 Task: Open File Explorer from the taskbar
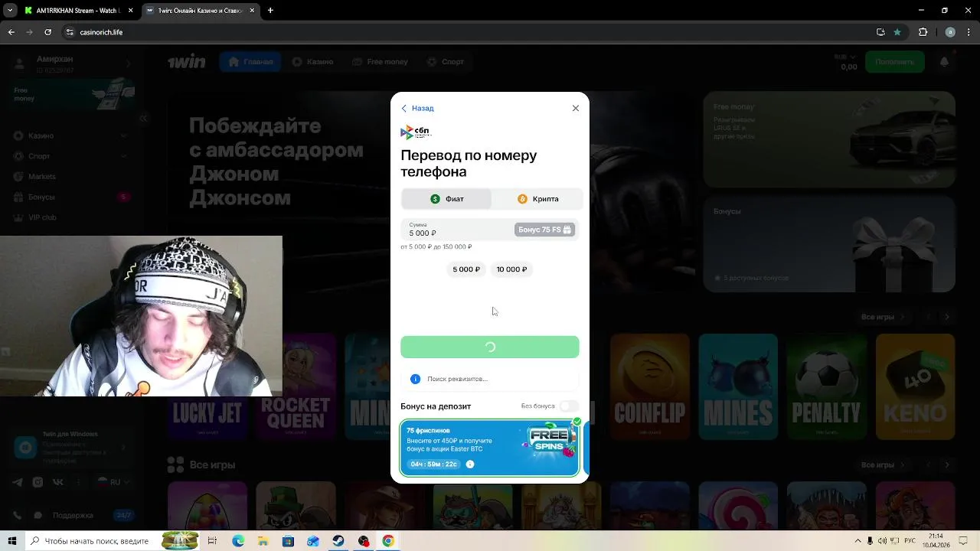[263, 541]
